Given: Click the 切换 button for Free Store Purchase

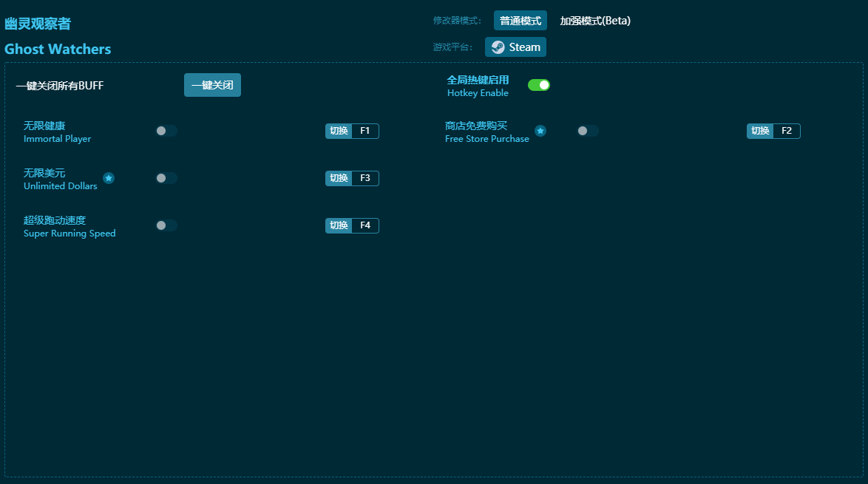Looking at the screenshot, I should (760, 131).
